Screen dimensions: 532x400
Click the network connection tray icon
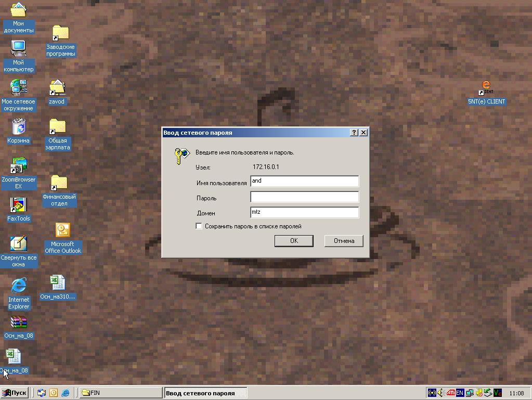[x=470, y=393]
